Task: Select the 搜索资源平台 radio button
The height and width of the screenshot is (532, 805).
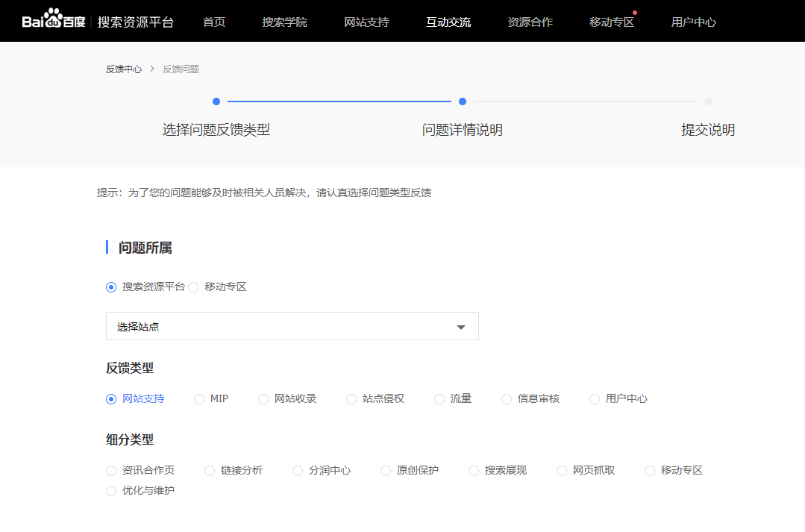Action: click(111, 287)
